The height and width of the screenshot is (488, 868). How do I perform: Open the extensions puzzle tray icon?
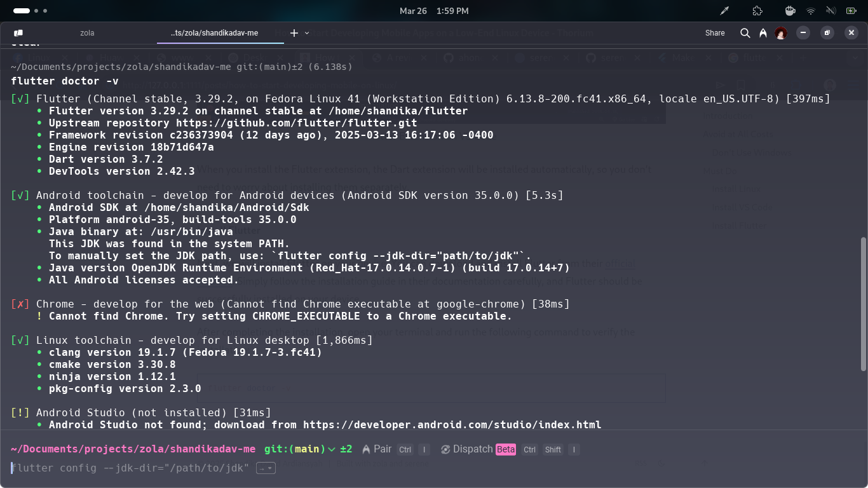tap(757, 11)
